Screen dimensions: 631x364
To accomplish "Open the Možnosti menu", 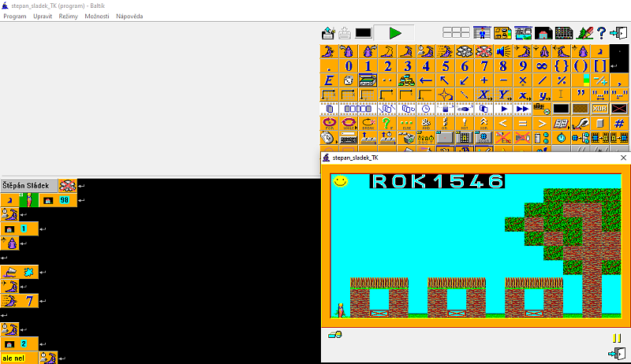I will [x=96, y=16].
